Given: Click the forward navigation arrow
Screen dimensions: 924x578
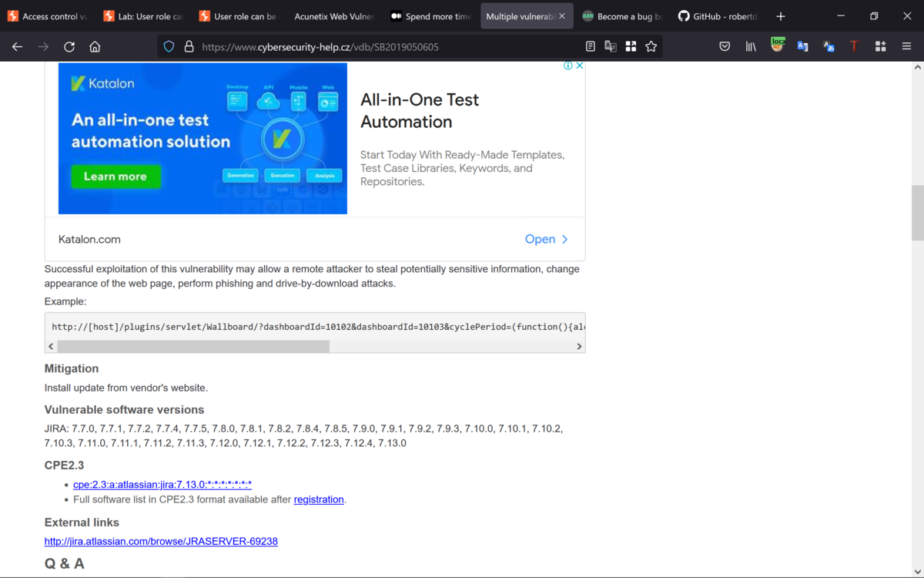Looking at the screenshot, I should click(43, 47).
